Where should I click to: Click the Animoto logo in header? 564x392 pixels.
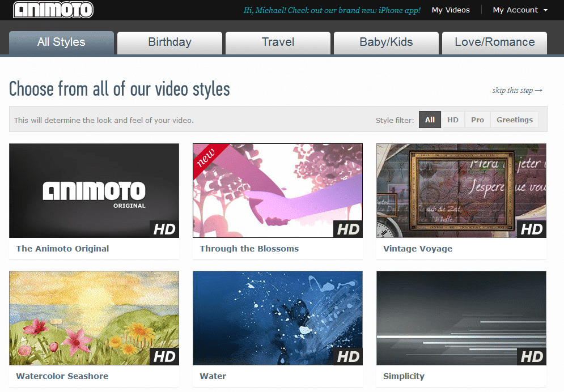[x=53, y=10]
